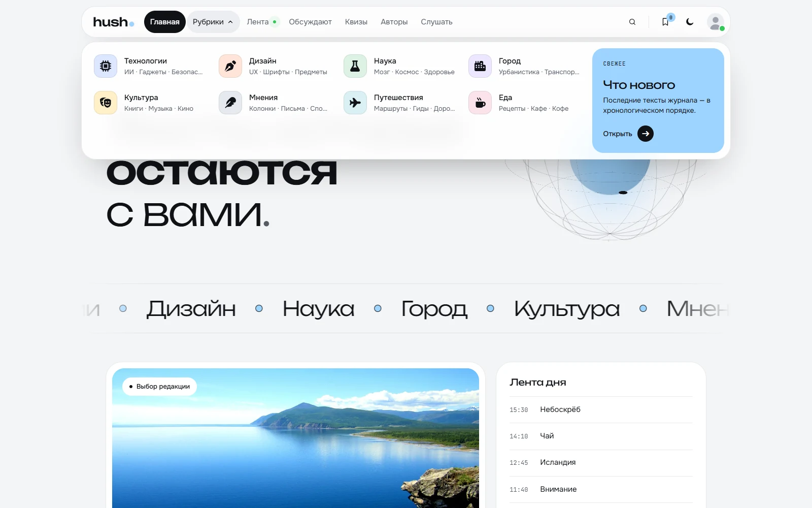
Task: Go to the hush logo home
Action: click(114, 22)
